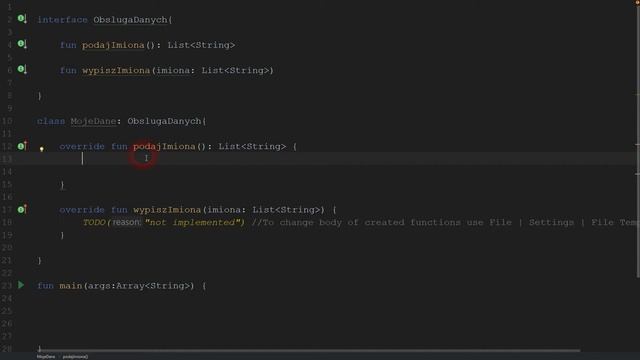Open the yellow light bulb quick-fix
640x360 pixels.
[x=42, y=149]
